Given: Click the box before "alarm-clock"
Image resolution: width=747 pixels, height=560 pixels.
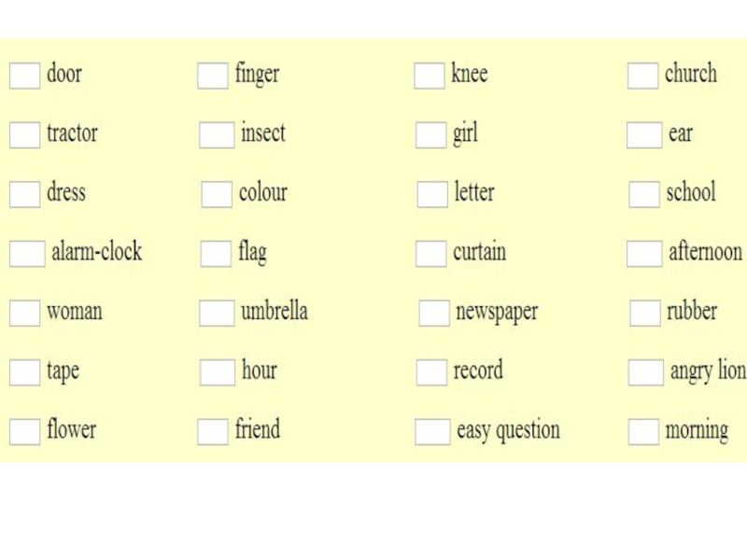Looking at the screenshot, I should (27, 254).
